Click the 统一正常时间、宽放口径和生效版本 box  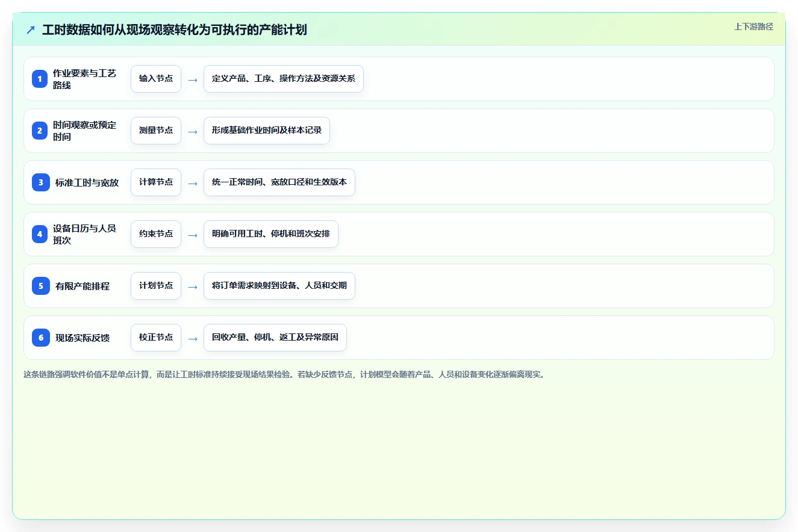[x=279, y=182]
